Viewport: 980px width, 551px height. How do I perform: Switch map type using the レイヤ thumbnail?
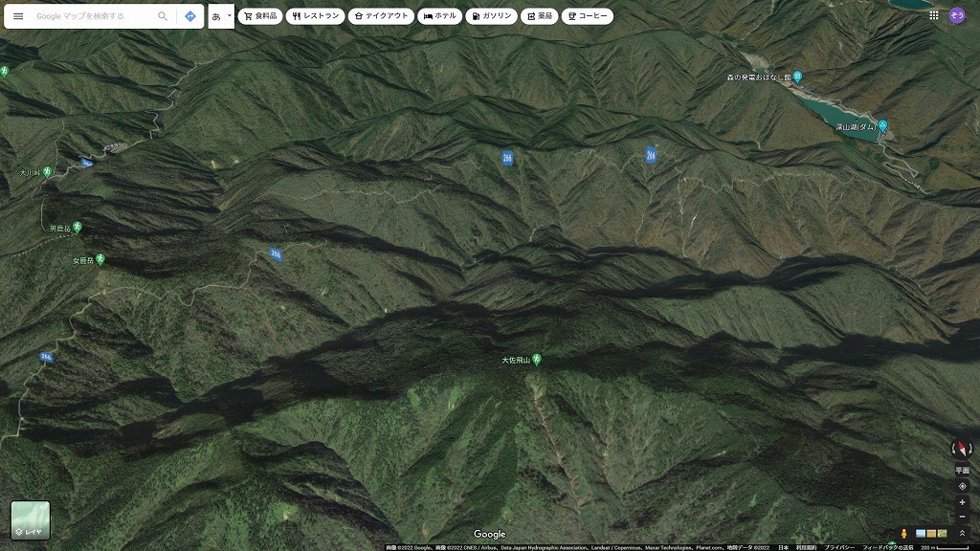point(31,519)
